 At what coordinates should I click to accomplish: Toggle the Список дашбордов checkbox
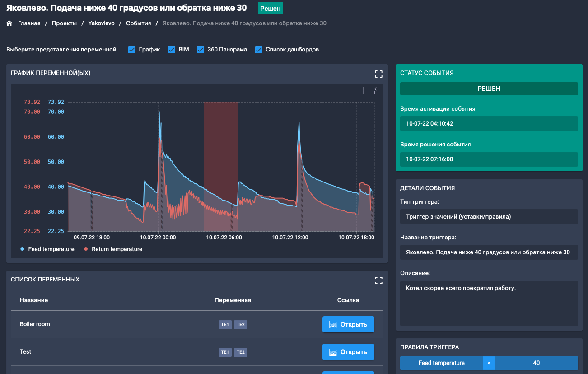(259, 50)
